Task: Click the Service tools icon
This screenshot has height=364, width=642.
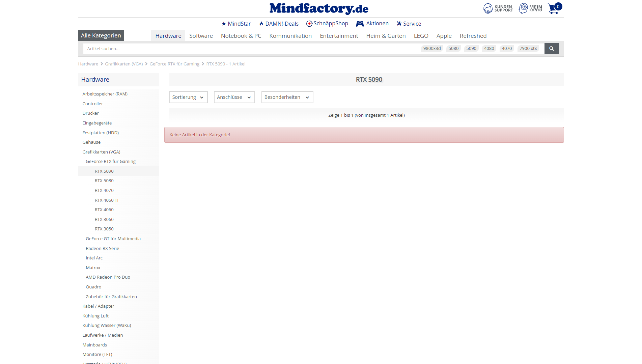Action: click(399, 24)
